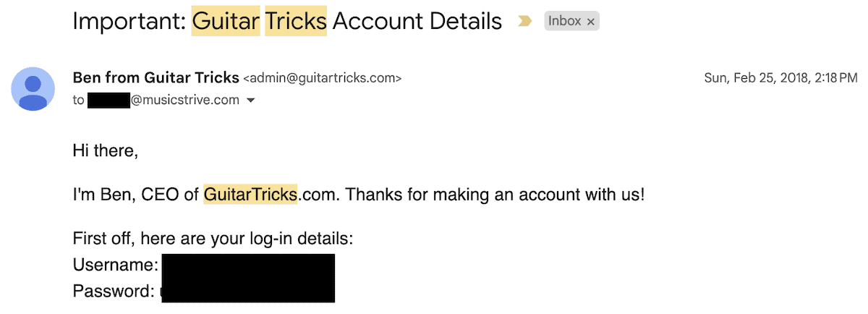The image size is (868, 314).
Task: Click the redacted black box beside Username
Action: point(247,268)
